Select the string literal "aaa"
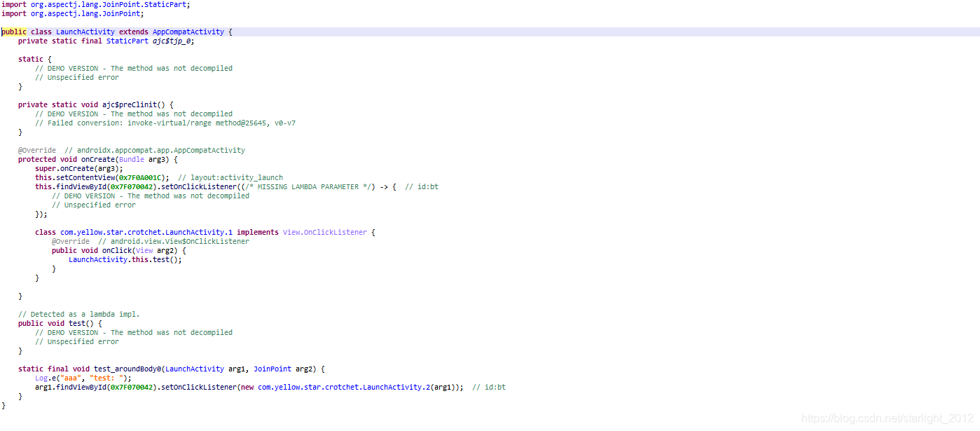 pos(71,378)
